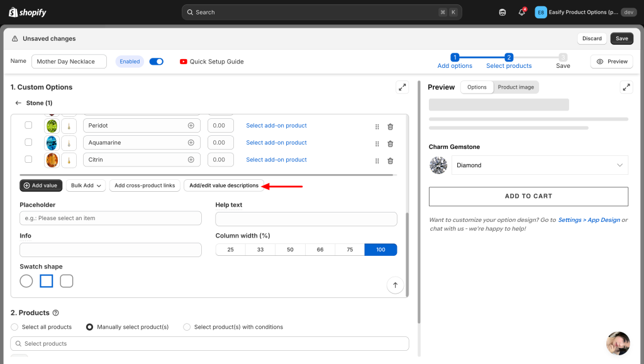Open the notifications bell
Viewport: 644px width, 364px height.
[x=521, y=13]
